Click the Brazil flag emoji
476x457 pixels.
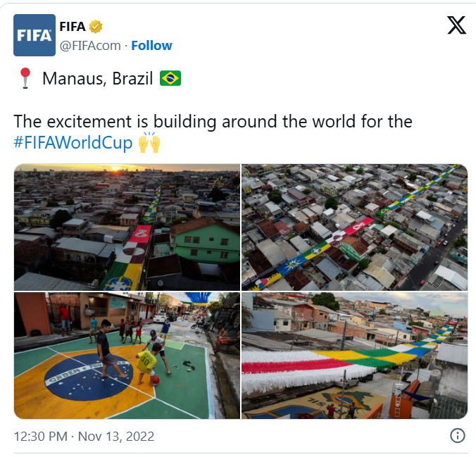170,78
